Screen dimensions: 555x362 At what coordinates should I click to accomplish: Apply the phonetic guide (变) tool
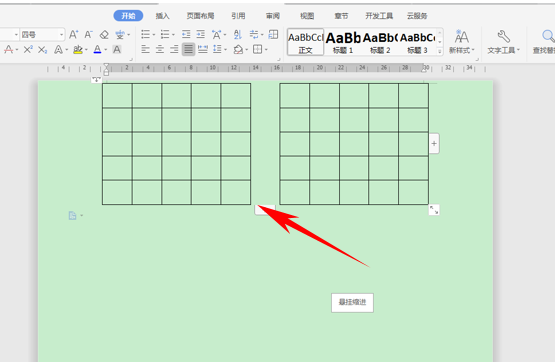[x=120, y=35]
